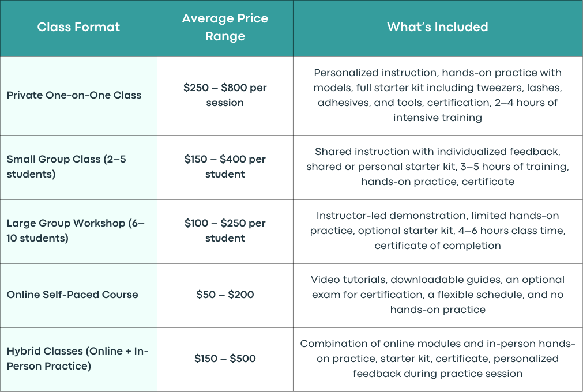This screenshot has height=392, width=583.
Task: Select the Large Group Workshop row label
Action: pos(78,232)
